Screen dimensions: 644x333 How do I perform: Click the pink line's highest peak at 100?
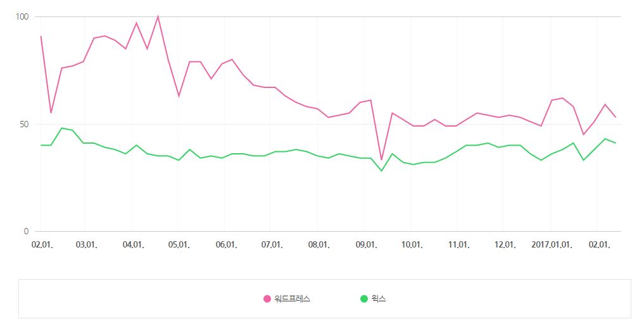[158, 16]
